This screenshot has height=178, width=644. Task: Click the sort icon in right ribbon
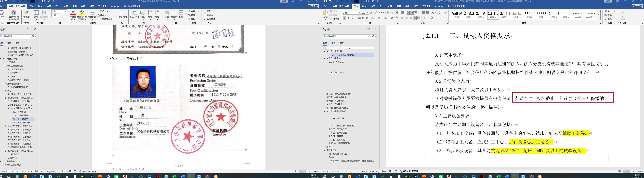pyautogui.click(x=440, y=13)
